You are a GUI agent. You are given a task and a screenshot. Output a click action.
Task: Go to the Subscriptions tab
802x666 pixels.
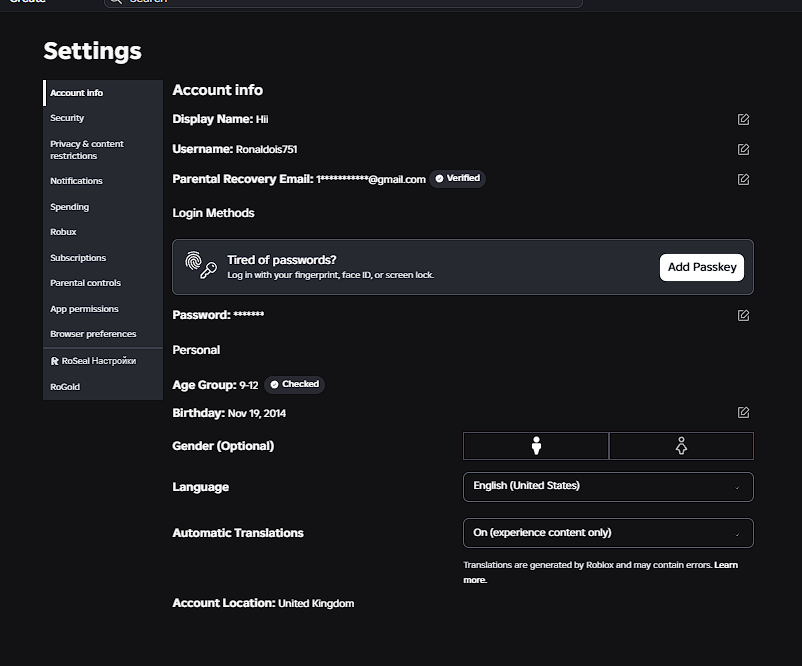(103, 258)
